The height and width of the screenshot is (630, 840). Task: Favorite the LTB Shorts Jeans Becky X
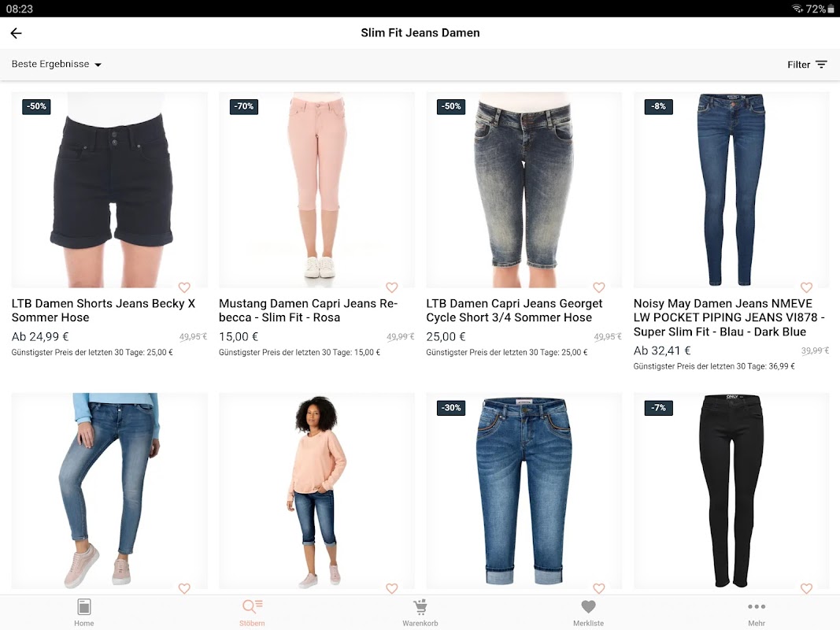pyautogui.click(x=184, y=287)
